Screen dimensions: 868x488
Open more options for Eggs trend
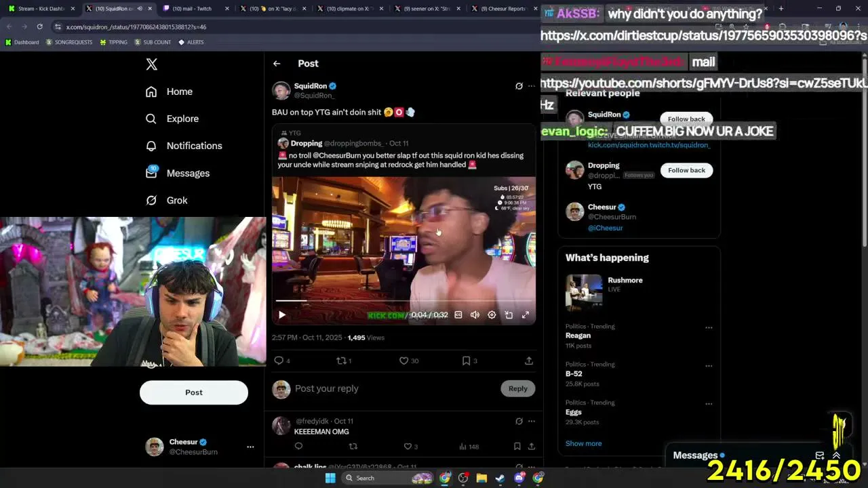click(x=709, y=403)
